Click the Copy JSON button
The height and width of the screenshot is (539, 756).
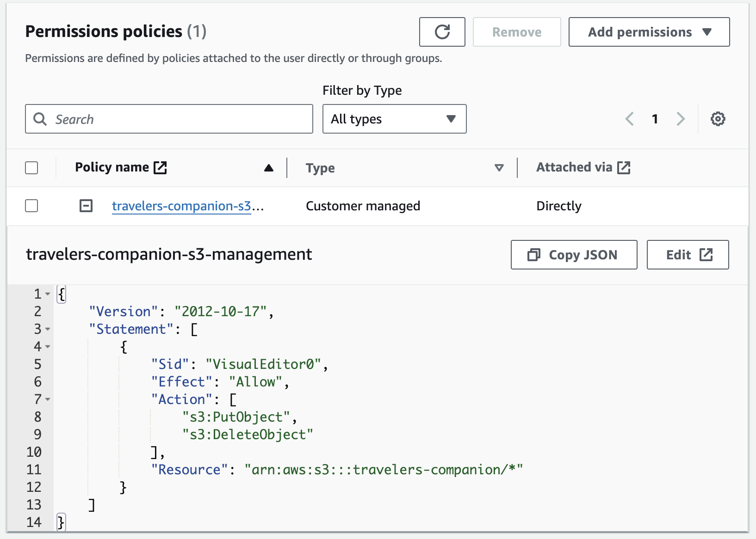tap(574, 255)
